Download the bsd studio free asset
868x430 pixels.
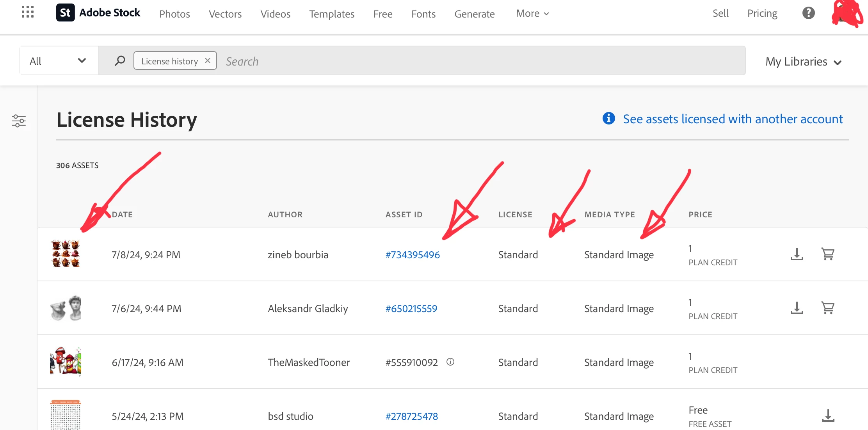point(827,416)
